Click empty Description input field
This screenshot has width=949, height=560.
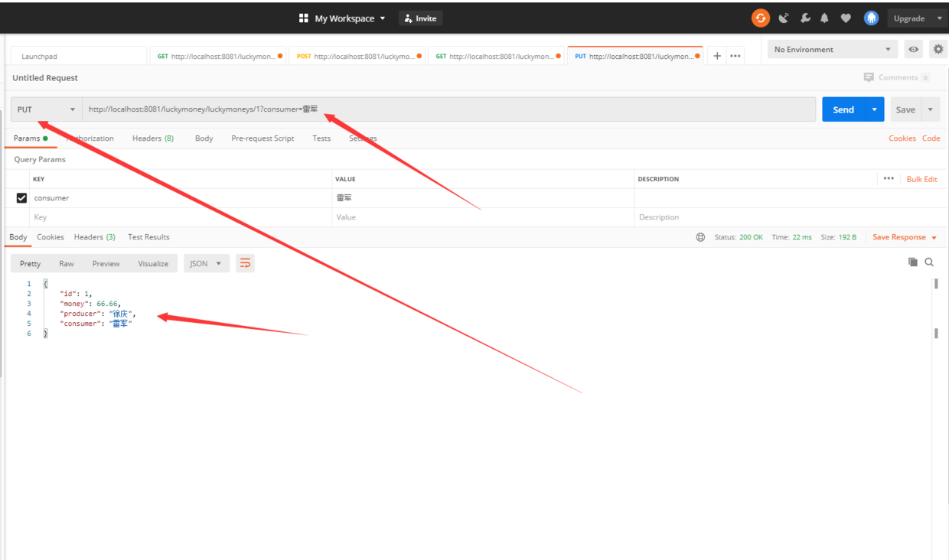click(790, 217)
